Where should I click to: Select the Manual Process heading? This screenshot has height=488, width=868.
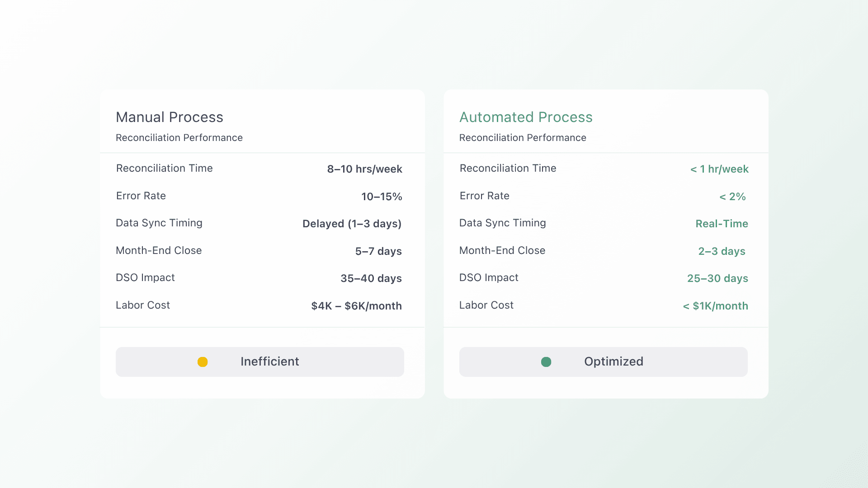tap(170, 117)
